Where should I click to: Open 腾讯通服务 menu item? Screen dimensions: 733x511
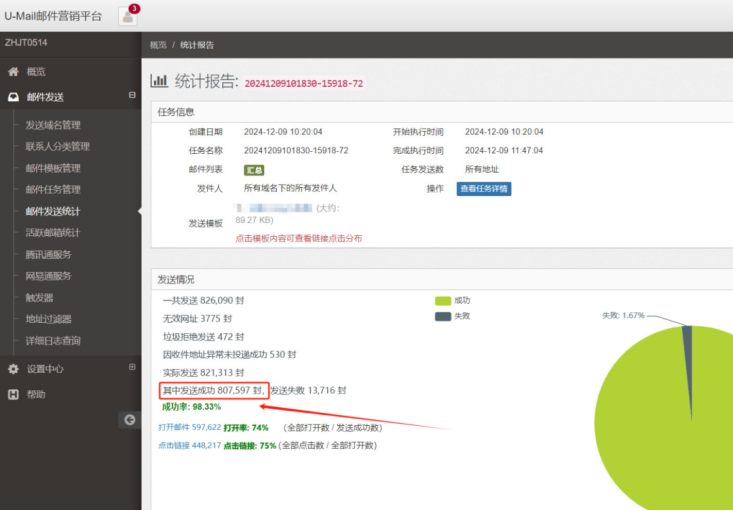[48, 254]
